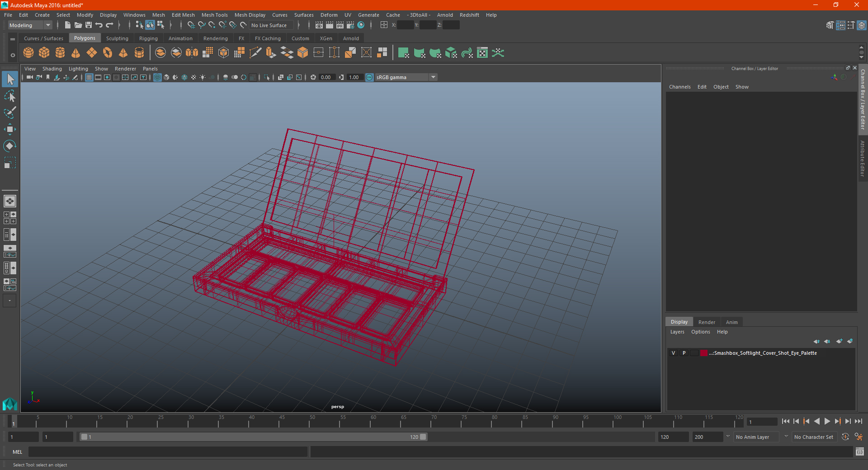868x470 pixels.
Task: Create a polygon cube from the shelf
Action: point(44,53)
